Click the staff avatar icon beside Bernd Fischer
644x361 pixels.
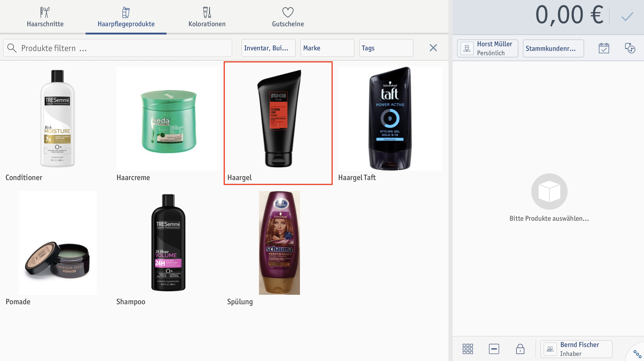pyautogui.click(x=550, y=349)
